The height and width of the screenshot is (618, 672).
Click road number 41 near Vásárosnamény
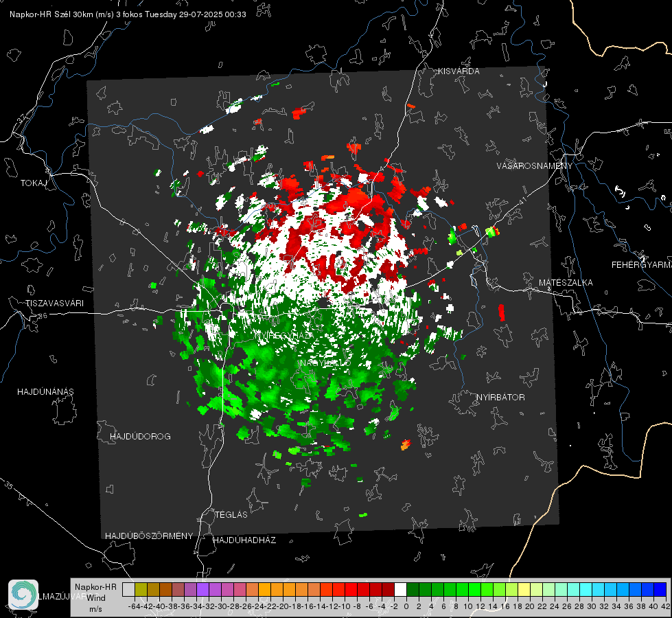[522, 201]
